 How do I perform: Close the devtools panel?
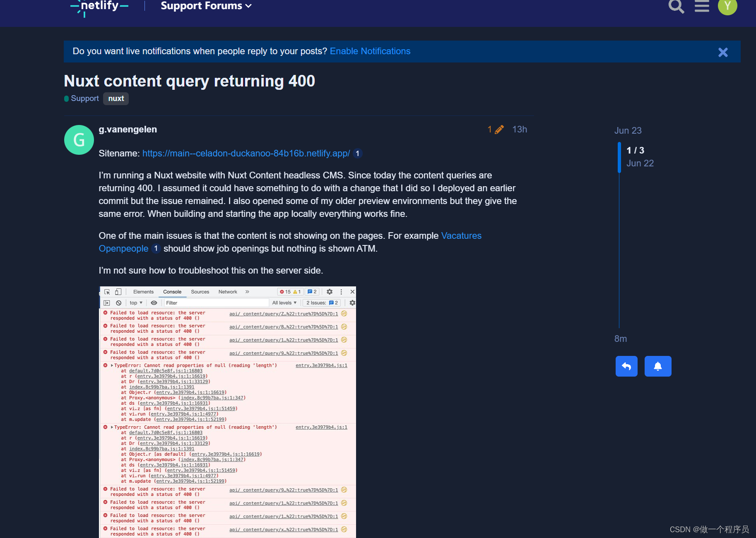tap(352, 292)
